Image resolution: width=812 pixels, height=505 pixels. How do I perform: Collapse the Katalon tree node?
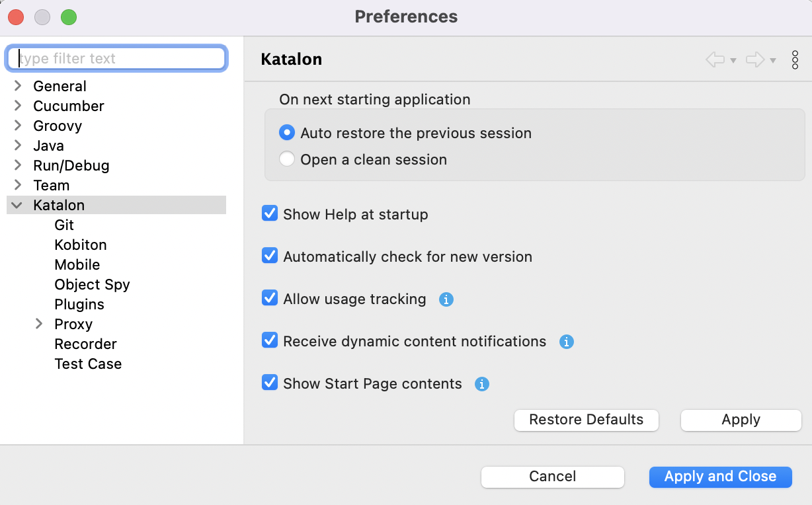pyautogui.click(x=17, y=205)
